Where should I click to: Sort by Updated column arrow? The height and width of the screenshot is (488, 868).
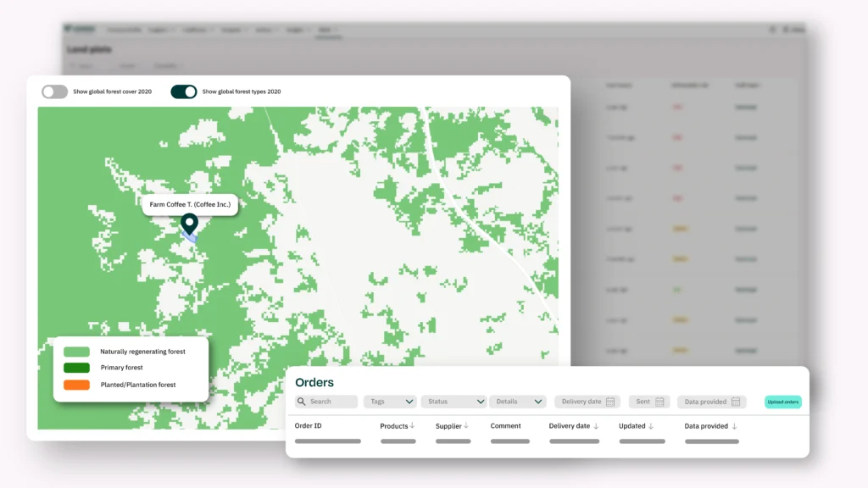coord(651,426)
